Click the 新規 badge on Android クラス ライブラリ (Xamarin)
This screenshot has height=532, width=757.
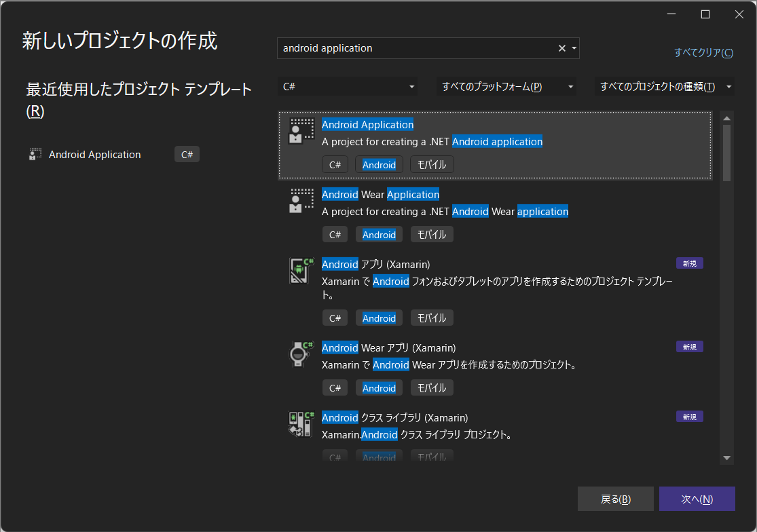point(689,417)
